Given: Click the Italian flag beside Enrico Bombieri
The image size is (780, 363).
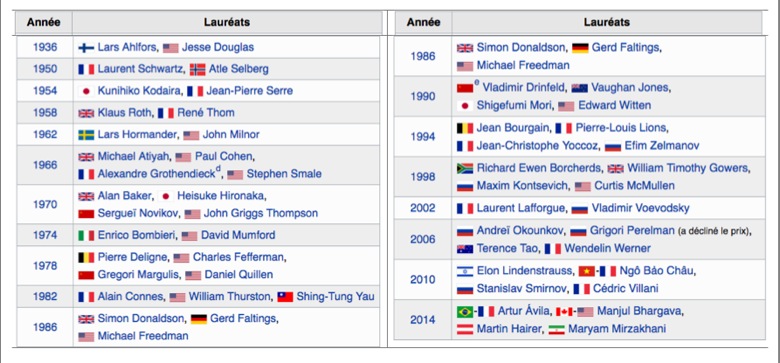Looking at the screenshot, I should pyautogui.click(x=86, y=236).
